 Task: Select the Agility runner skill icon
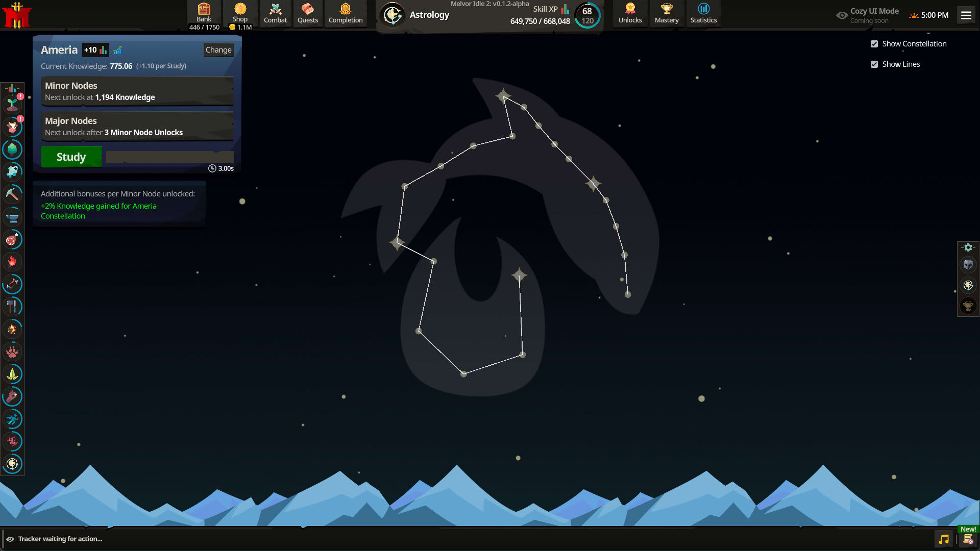point(12,419)
